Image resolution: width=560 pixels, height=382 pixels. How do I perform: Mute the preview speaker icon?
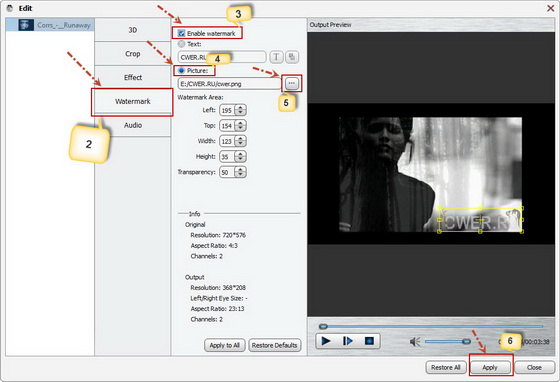(x=415, y=342)
